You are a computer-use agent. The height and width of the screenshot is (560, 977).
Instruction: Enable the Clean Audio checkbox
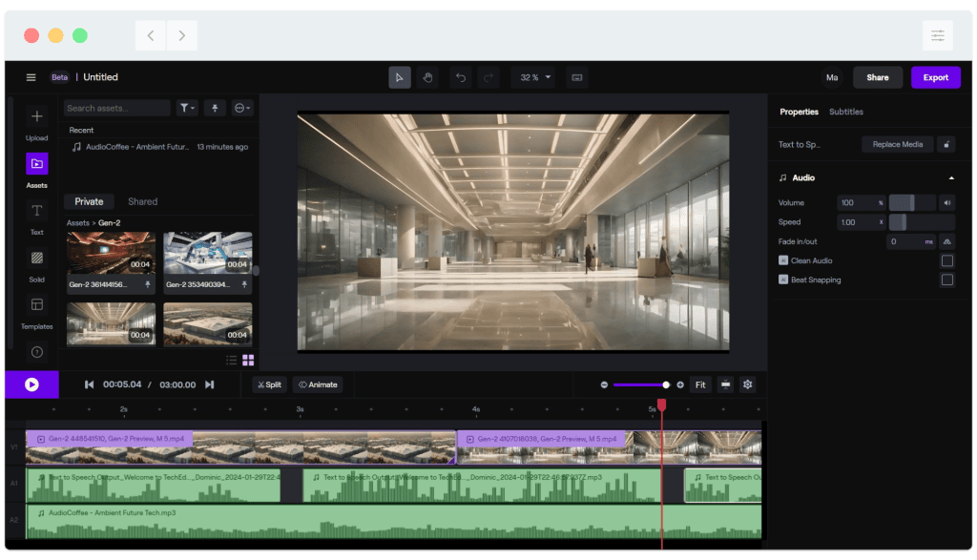coord(946,259)
